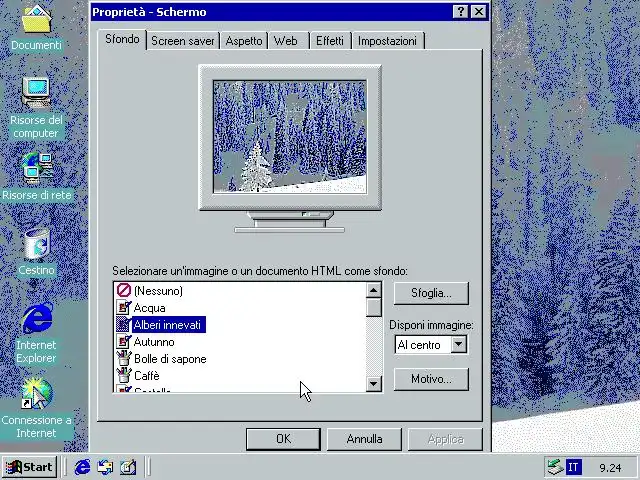This screenshot has height=480, width=640.
Task: Select Alberi innevati in the wallpaper list
Action: click(168, 325)
